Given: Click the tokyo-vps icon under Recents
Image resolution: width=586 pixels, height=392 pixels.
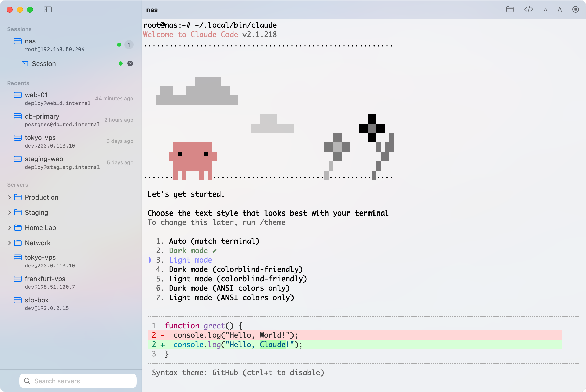Looking at the screenshot, I should pyautogui.click(x=18, y=138).
